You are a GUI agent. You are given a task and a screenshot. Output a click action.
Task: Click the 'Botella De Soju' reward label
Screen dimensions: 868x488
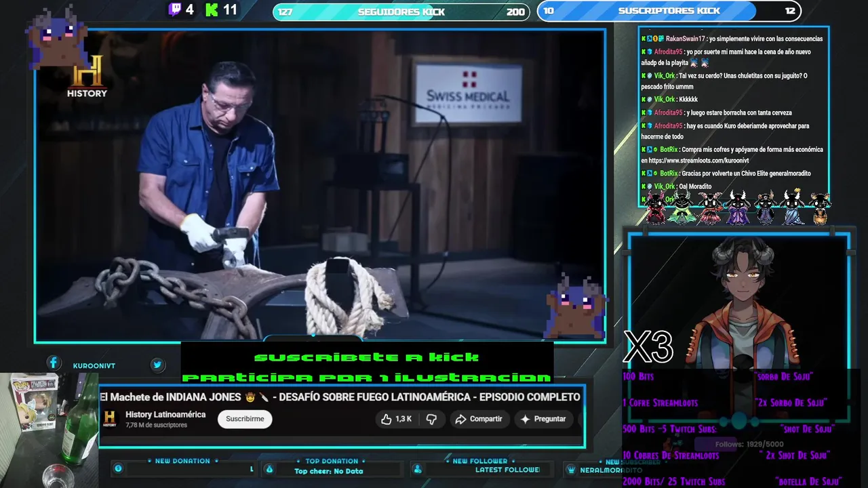click(x=808, y=481)
